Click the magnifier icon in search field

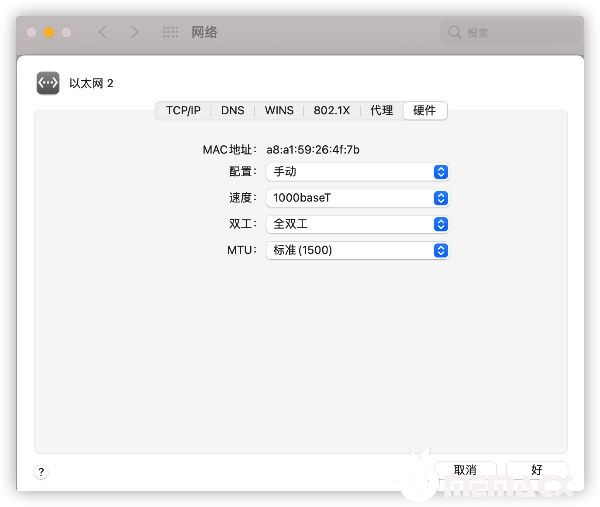456,33
